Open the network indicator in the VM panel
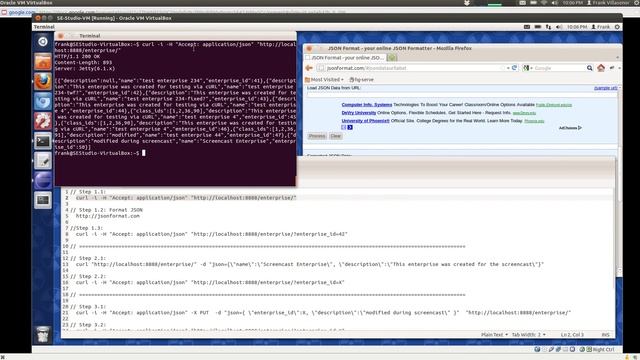Viewport: 640px width, 360px height. pos(548,27)
